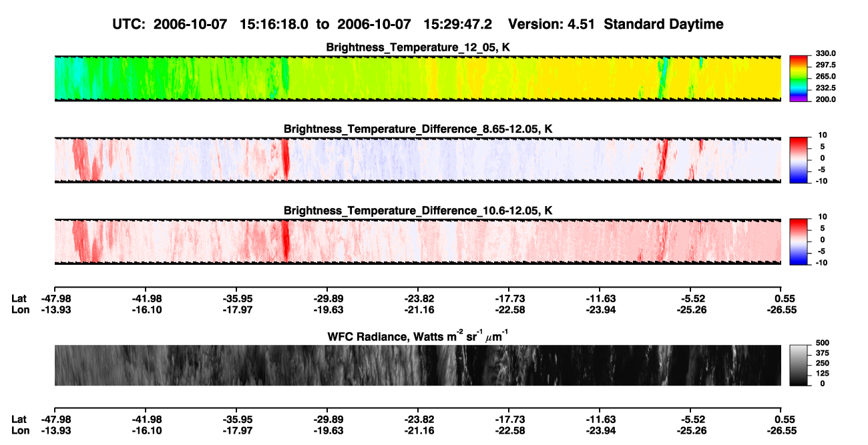
Task: Click -47.98 latitude on axis above WFC title
Action: point(55,299)
